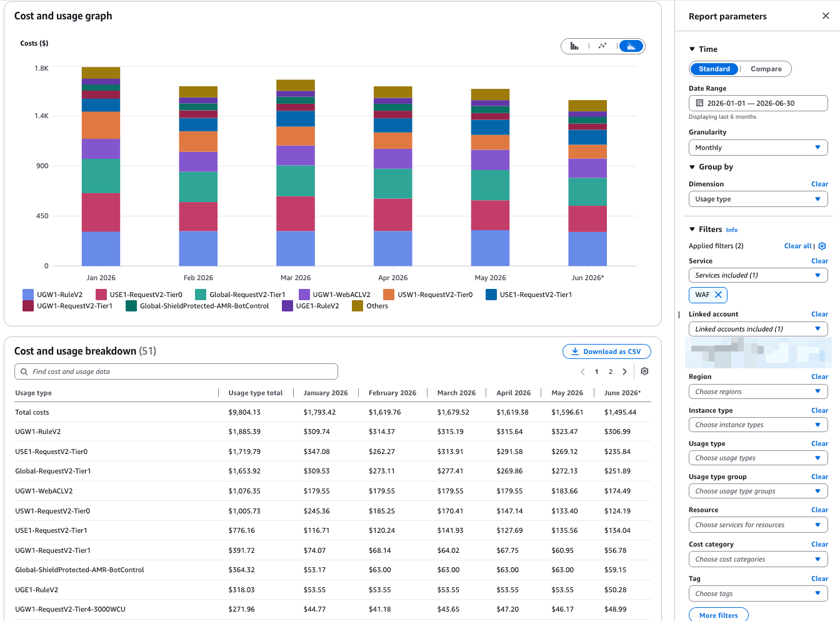Open Choose services for resources dropdown
Viewport: 840px width, 621px height.
pos(758,525)
